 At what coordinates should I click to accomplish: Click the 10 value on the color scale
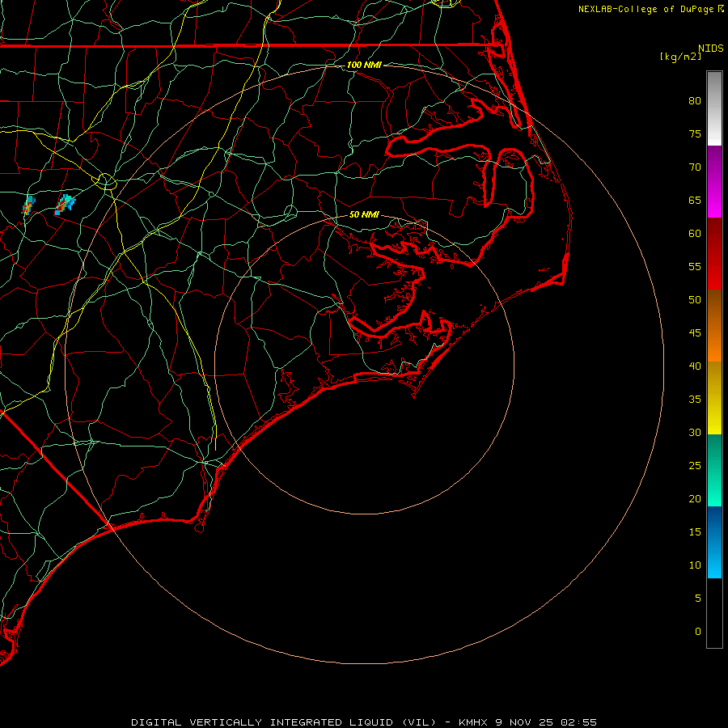click(695, 565)
